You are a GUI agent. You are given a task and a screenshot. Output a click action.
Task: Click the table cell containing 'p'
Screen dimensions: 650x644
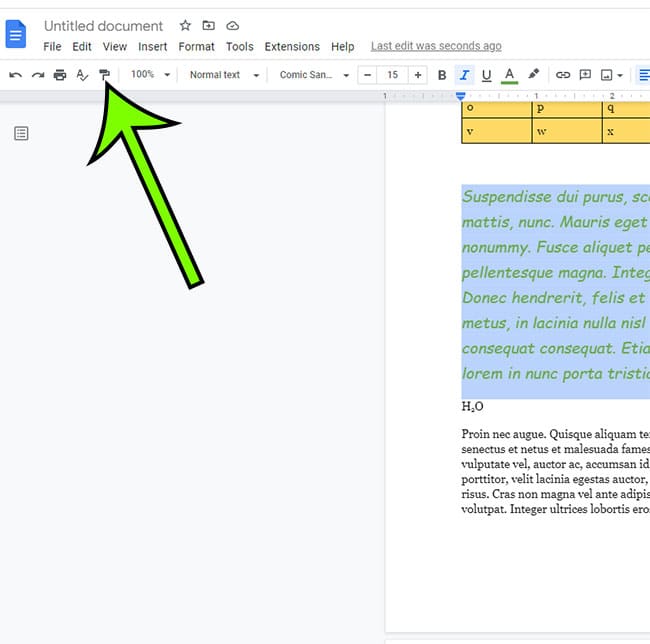(x=567, y=109)
